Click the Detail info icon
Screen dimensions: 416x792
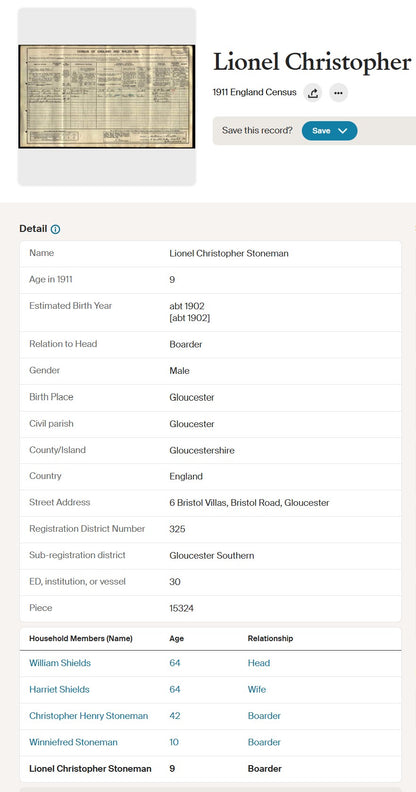coord(56,229)
